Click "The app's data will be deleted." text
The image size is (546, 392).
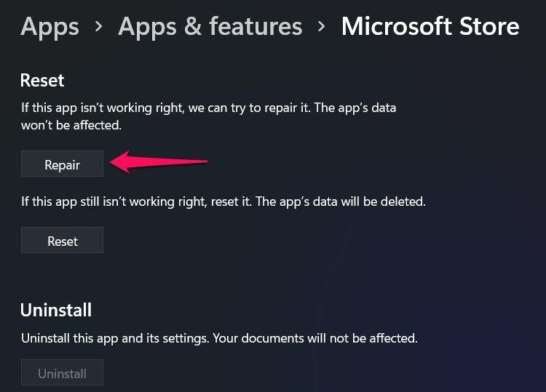coord(340,201)
